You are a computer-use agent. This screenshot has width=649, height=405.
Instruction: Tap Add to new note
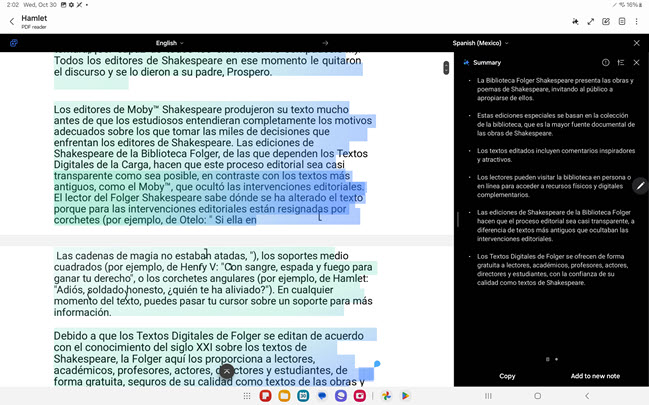pos(595,376)
